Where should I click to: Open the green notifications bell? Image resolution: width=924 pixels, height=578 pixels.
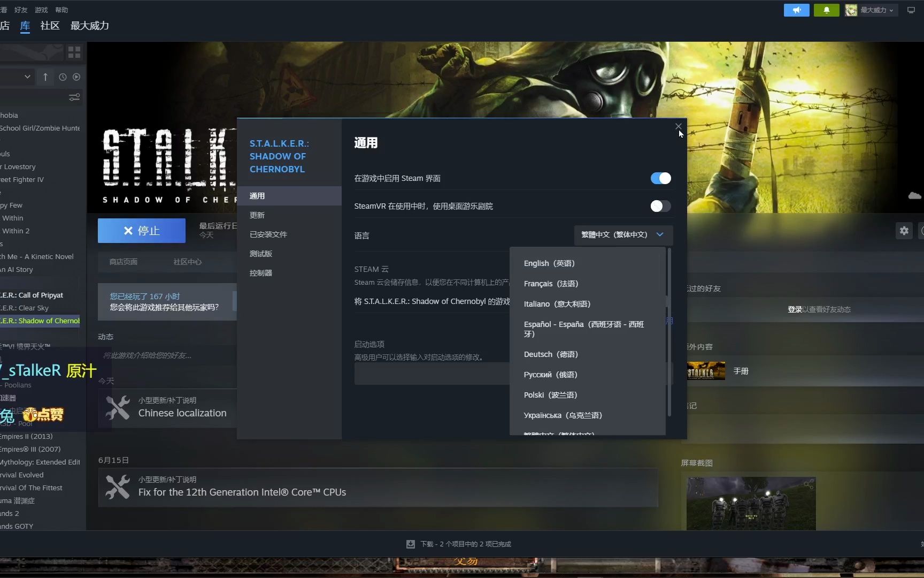pyautogui.click(x=826, y=10)
